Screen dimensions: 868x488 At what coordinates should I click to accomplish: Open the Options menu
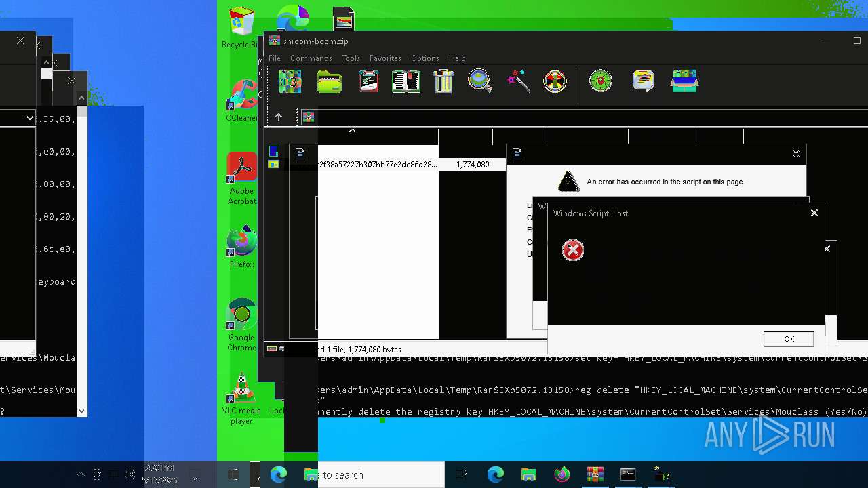(x=425, y=58)
